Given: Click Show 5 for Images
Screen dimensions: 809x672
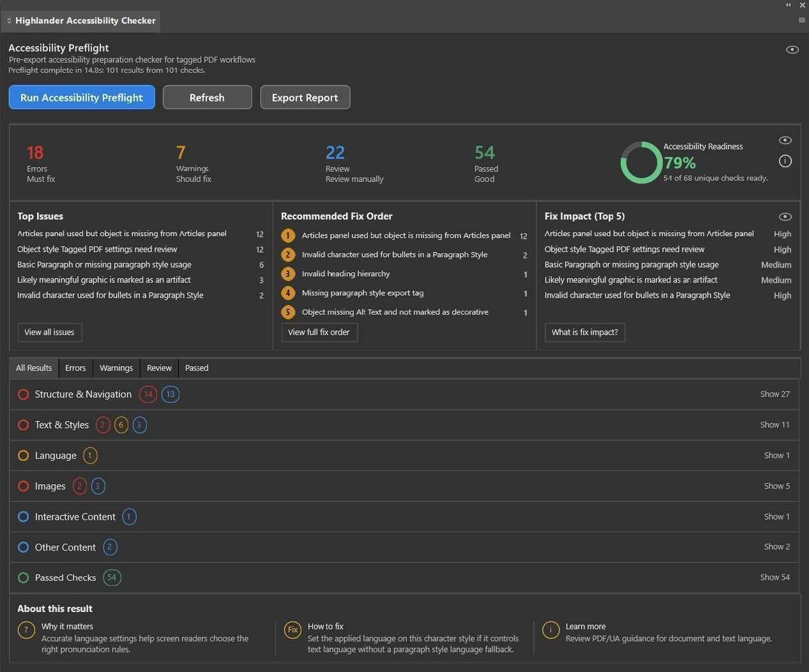Looking at the screenshot, I should (777, 486).
